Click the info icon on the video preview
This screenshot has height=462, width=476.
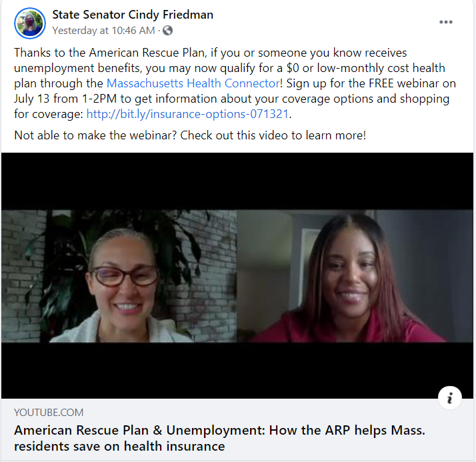tap(449, 397)
